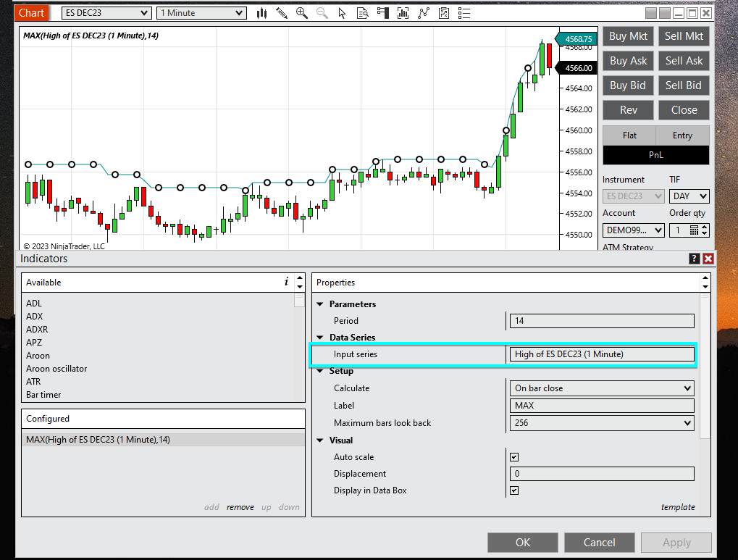Open the TIF DAY dropdown
Screen dimensions: 738x560
click(x=689, y=196)
